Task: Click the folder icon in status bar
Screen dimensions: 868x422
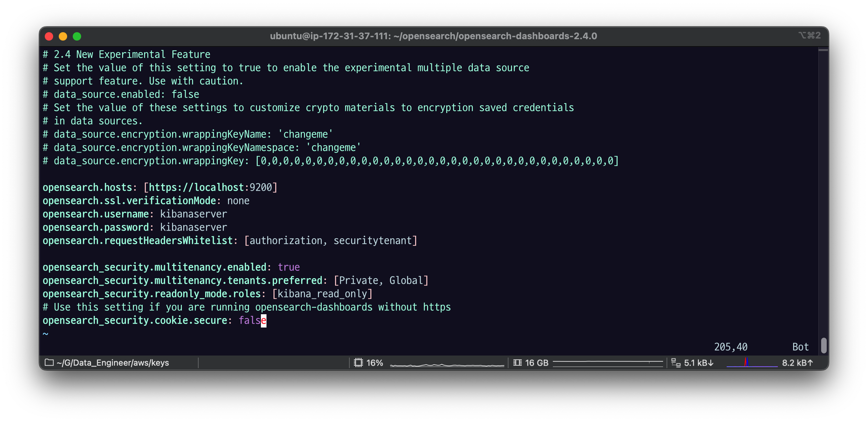Action: coord(49,363)
